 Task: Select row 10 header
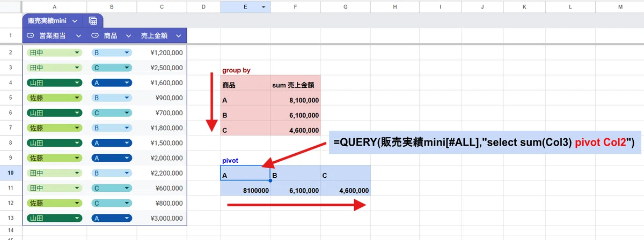tap(11, 173)
